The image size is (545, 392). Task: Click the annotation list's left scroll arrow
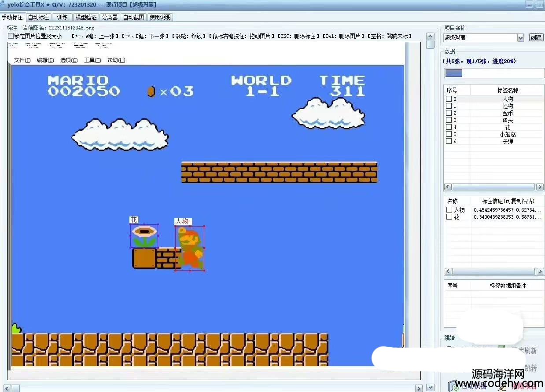[x=448, y=271]
